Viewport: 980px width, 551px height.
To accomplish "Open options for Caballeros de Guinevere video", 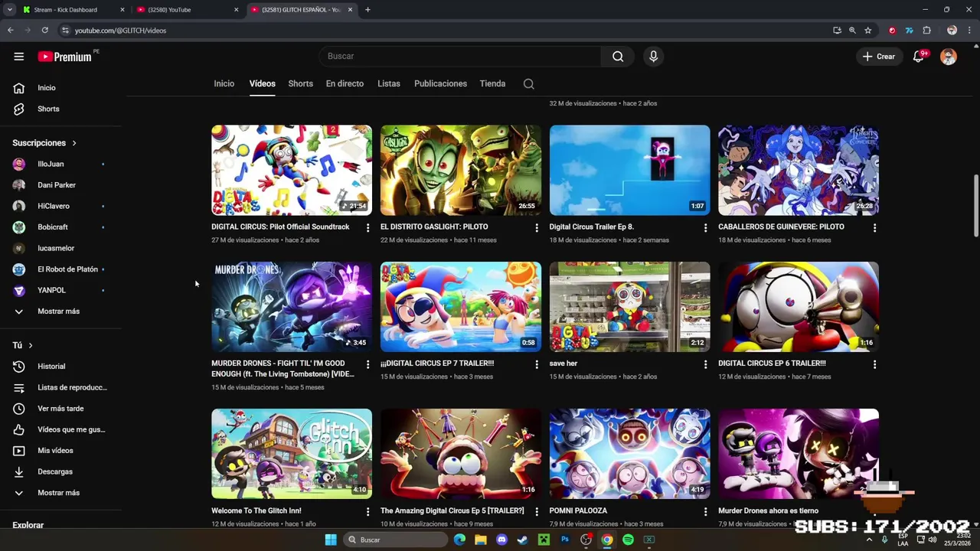I will 874,228.
